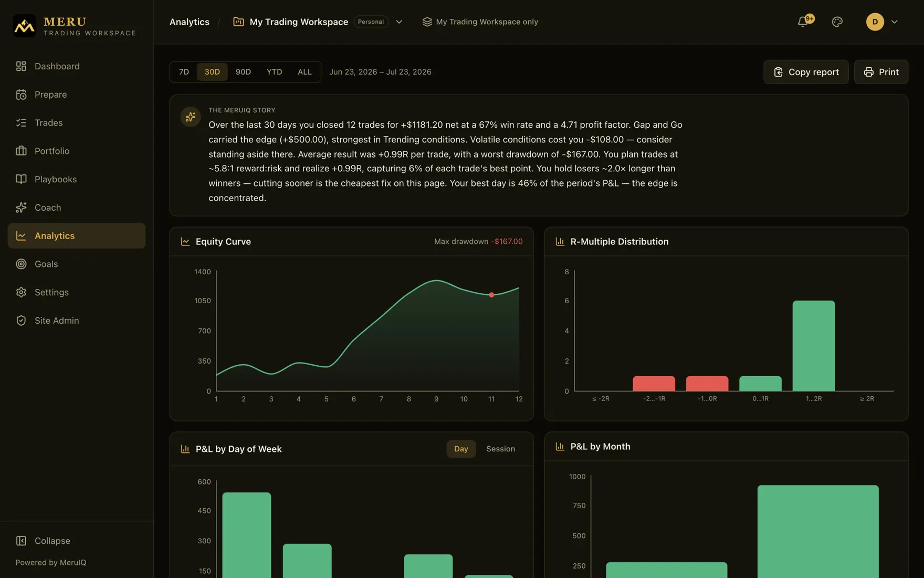Click the 0...1R green bar
The image size is (924, 578).
coord(760,384)
